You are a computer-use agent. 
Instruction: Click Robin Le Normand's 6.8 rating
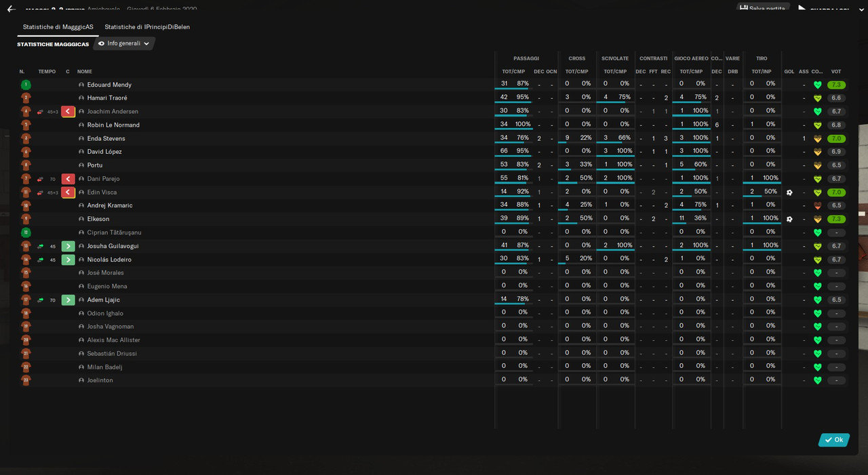(x=836, y=125)
